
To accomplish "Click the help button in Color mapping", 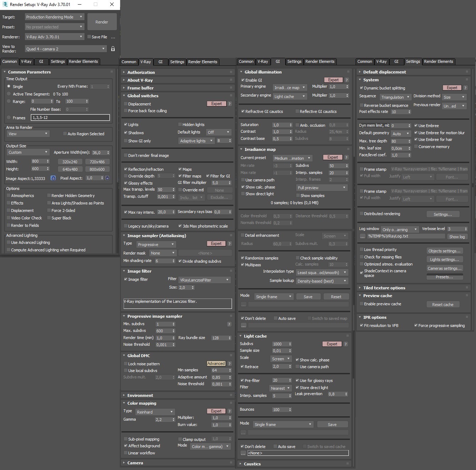I will (x=229, y=411).
